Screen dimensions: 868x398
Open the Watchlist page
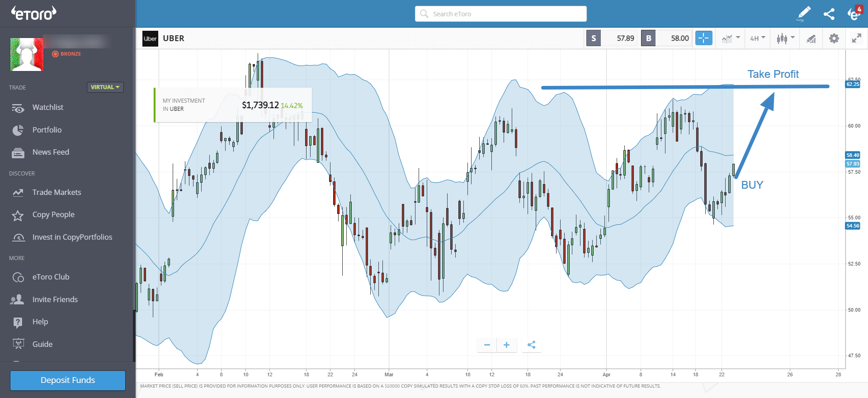tap(47, 107)
